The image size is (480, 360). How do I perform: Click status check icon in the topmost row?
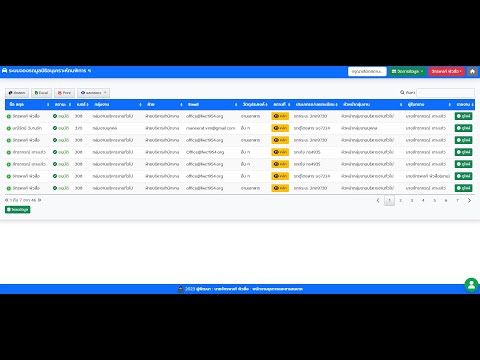55,116
